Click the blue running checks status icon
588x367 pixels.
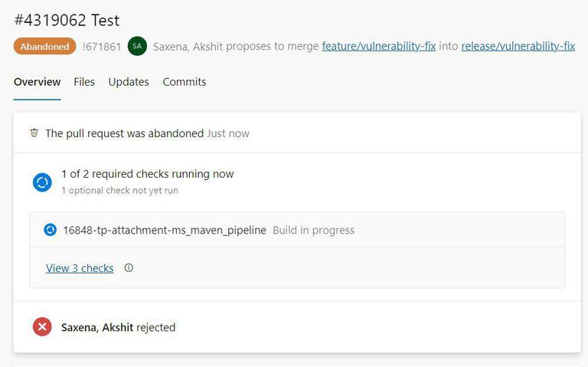click(42, 182)
